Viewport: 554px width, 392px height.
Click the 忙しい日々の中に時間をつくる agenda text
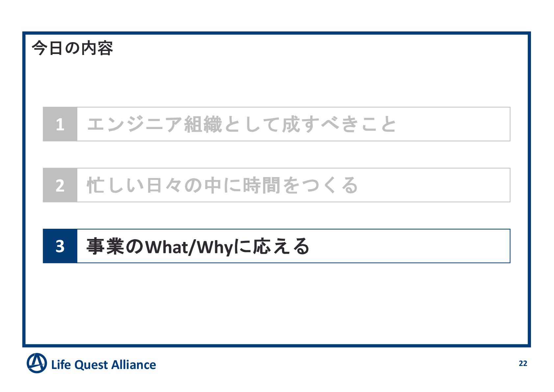(222, 185)
